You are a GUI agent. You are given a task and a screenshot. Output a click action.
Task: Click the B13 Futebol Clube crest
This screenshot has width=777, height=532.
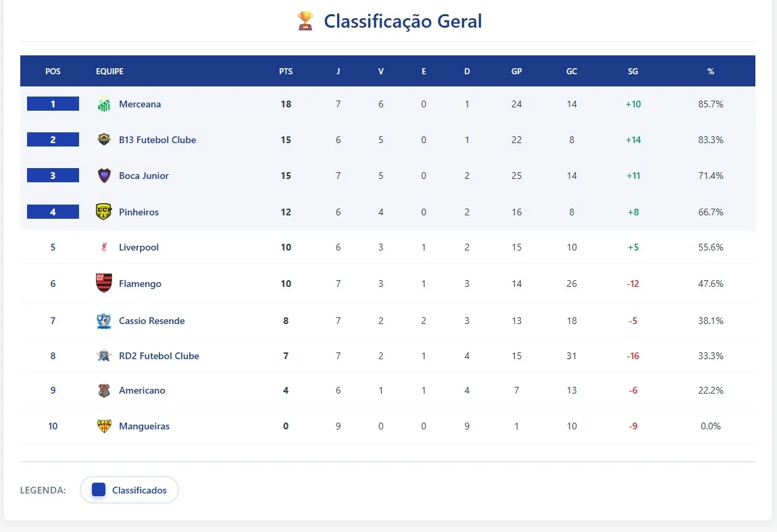(103, 140)
